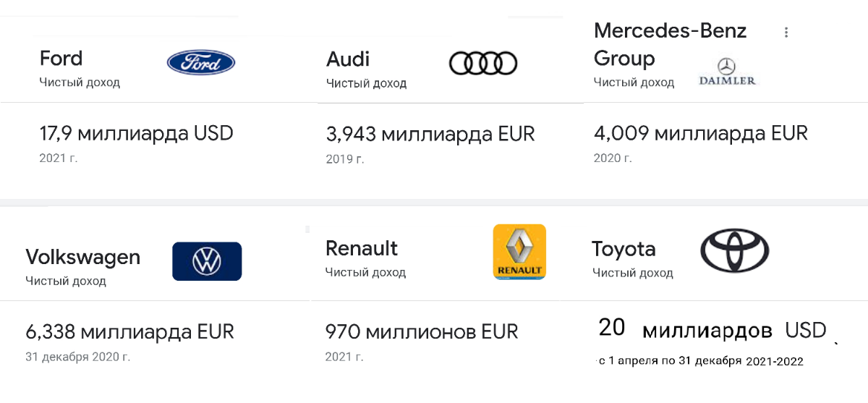The image size is (868, 403).
Task: Click the 31 декабря 2020 г. date
Action: click(77, 357)
